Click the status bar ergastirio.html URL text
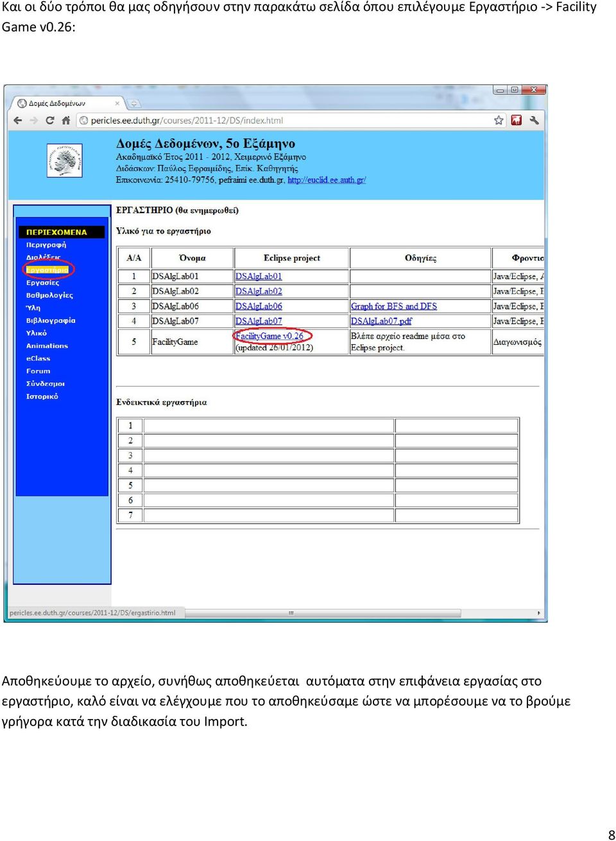The image size is (616, 841). point(92,613)
